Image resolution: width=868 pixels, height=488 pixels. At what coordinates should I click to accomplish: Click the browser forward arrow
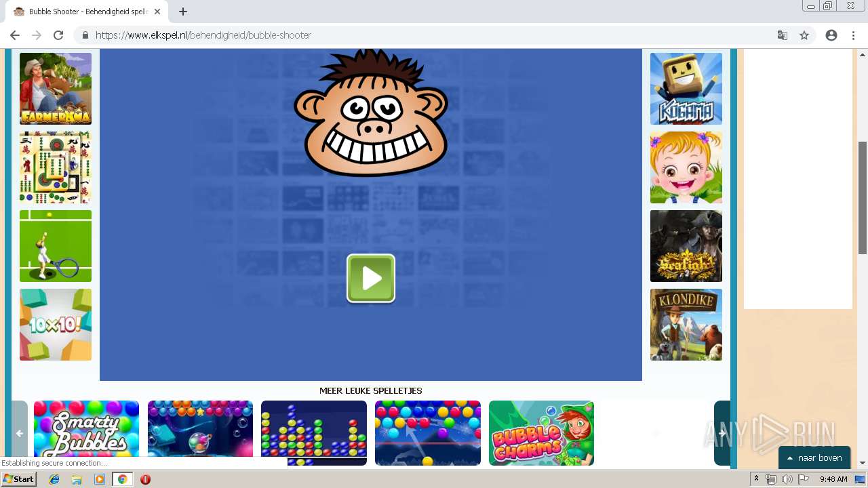click(37, 35)
